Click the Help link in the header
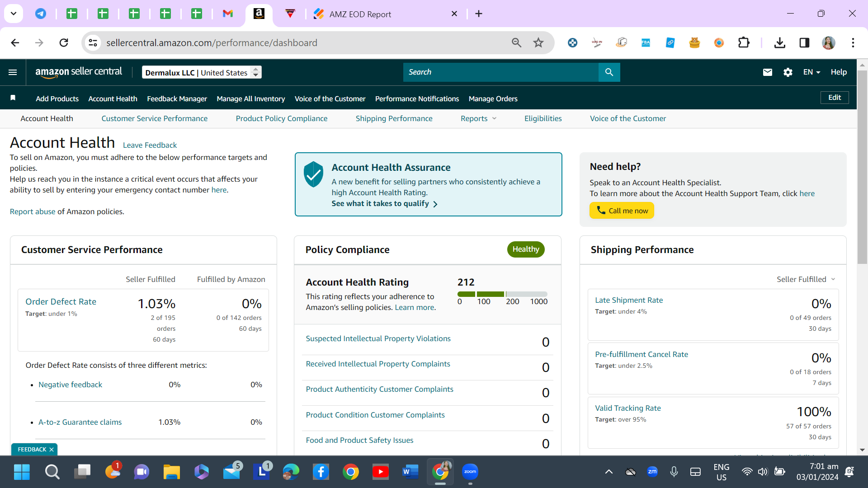Viewport: 868px width, 488px height. click(839, 72)
